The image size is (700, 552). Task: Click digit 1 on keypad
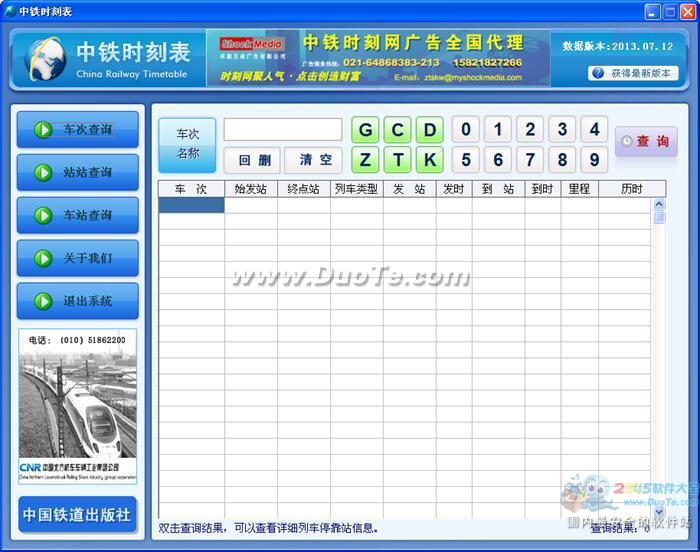click(x=498, y=130)
